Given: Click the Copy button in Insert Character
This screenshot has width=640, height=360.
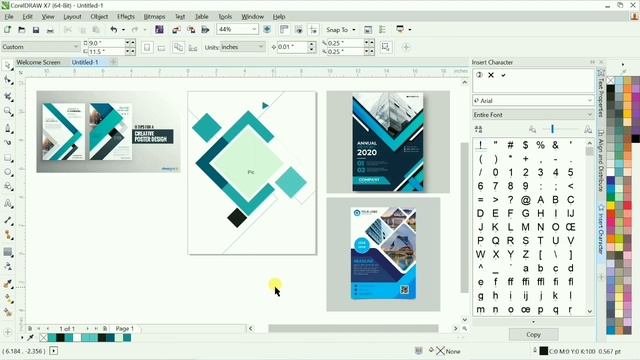Looking at the screenshot, I should 533,334.
